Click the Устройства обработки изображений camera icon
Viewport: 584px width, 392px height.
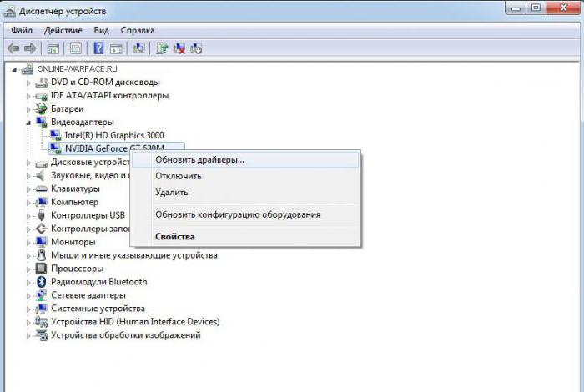coord(41,335)
